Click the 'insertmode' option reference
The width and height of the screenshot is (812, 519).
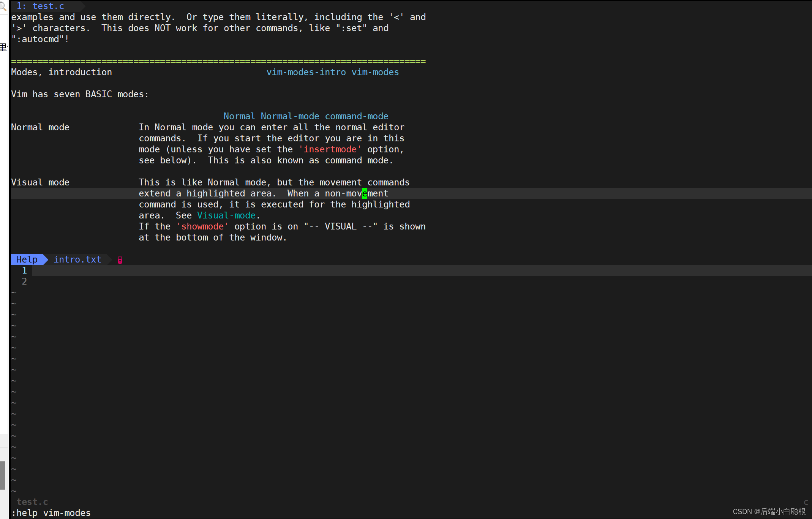(x=330, y=149)
